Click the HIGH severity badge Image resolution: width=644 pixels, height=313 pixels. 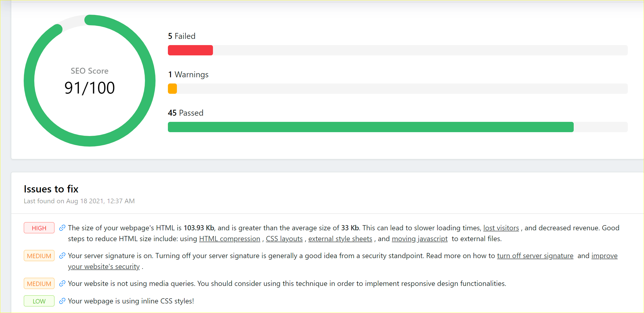(39, 228)
